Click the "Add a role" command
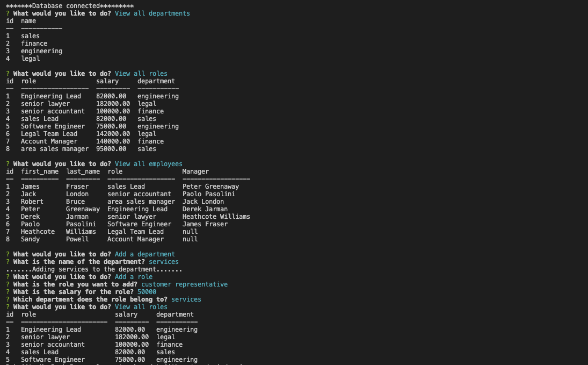This screenshot has height=365, width=588. coord(133,276)
